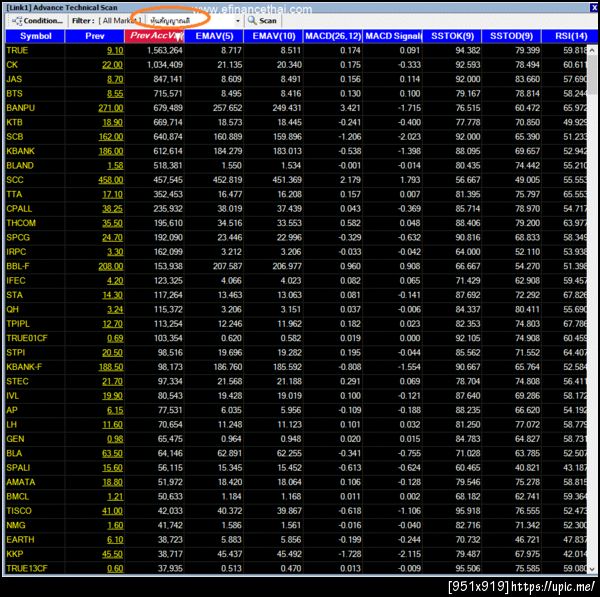The width and height of the screenshot is (600, 597).
Task: Click BANPU MACD value 3.421
Action: pyautogui.click(x=350, y=108)
